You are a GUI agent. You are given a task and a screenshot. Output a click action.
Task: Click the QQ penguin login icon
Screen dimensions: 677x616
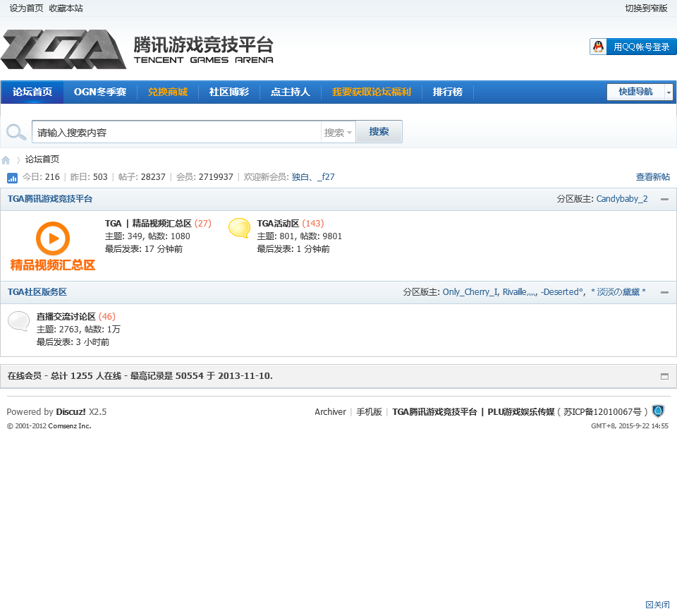tap(599, 47)
